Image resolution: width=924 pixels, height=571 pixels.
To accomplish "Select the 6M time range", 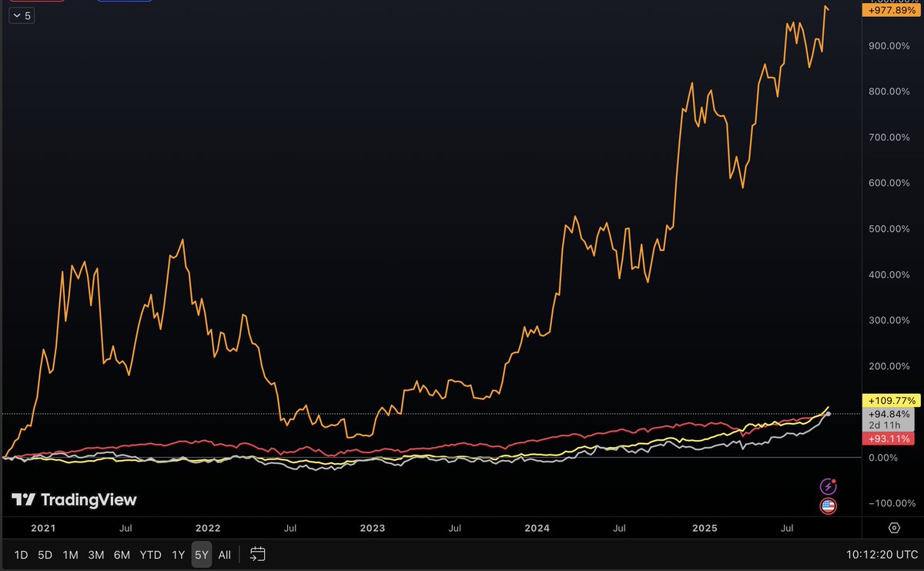I will pyautogui.click(x=122, y=555).
